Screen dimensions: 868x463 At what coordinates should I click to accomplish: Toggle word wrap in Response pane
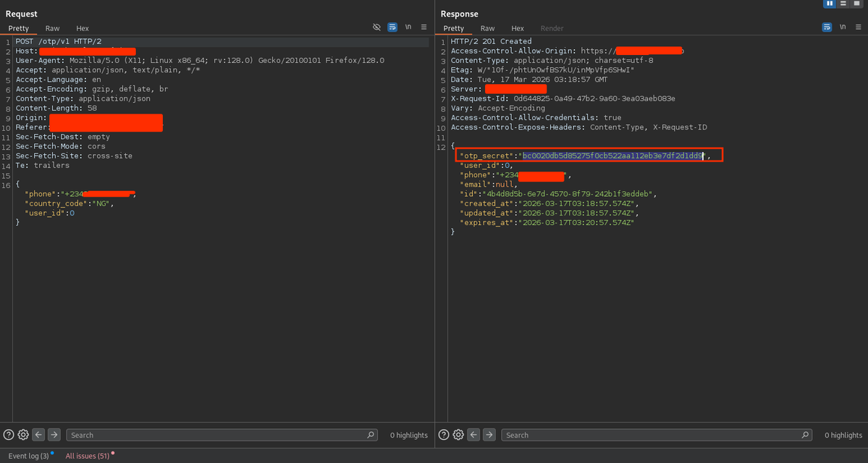pyautogui.click(x=827, y=27)
